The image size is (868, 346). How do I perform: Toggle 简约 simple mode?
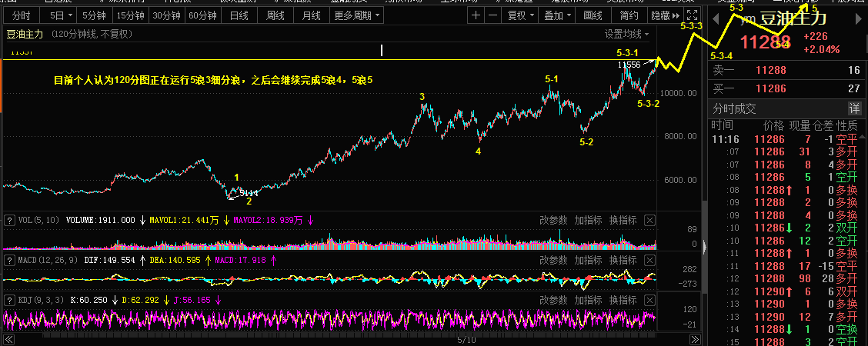point(629,15)
